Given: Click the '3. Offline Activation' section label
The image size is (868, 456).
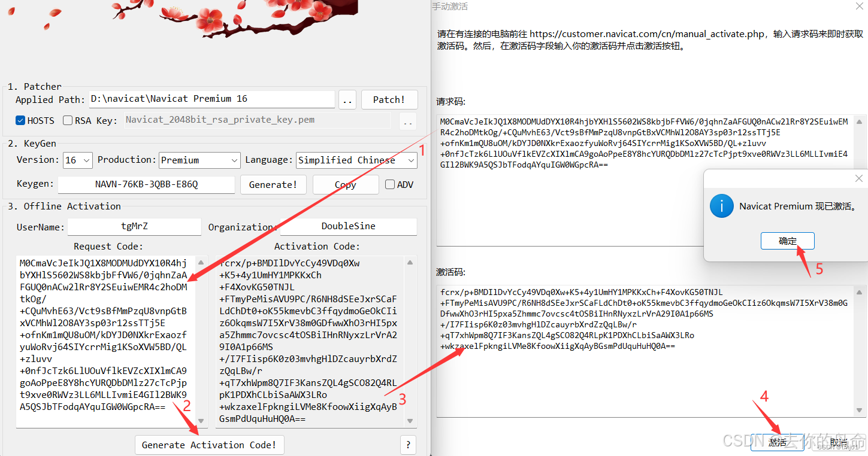Looking at the screenshot, I should point(64,206).
